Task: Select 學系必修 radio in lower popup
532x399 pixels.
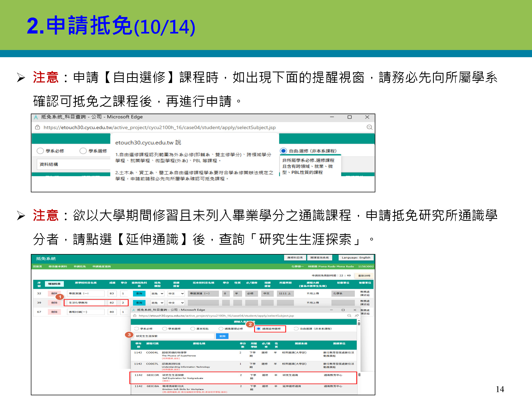Action: coord(136,329)
